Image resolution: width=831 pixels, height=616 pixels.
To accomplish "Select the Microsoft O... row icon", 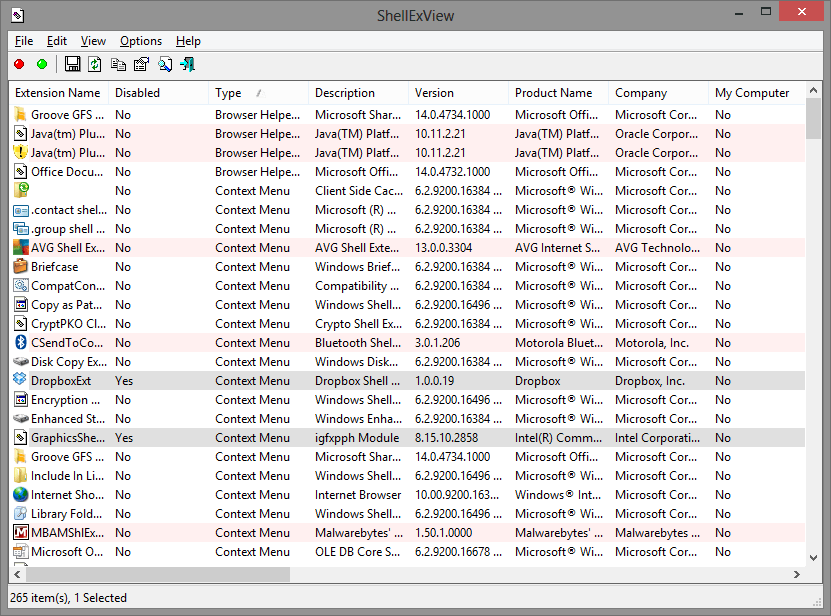I will coord(20,551).
